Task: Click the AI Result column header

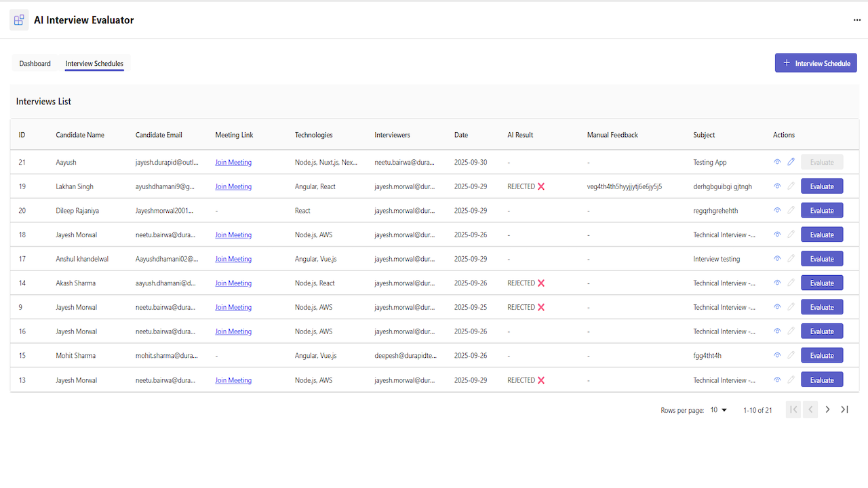Action: [520, 135]
